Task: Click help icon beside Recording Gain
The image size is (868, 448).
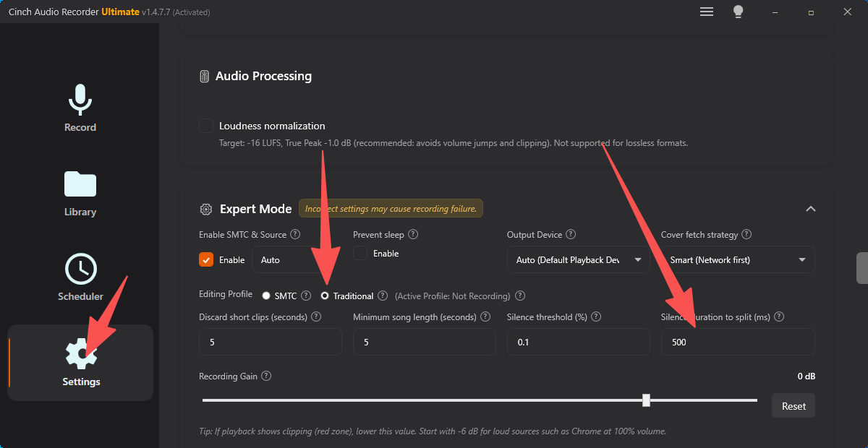Action: (266, 376)
